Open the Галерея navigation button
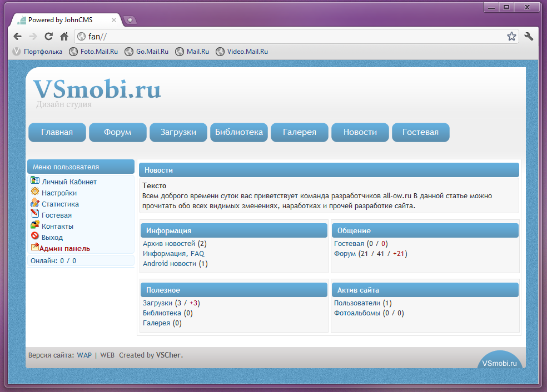547x392 pixels. click(300, 132)
